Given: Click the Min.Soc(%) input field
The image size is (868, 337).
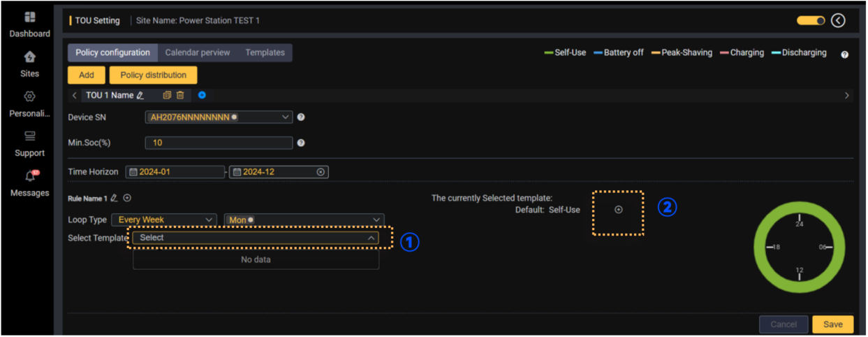Looking at the screenshot, I should pos(219,143).
